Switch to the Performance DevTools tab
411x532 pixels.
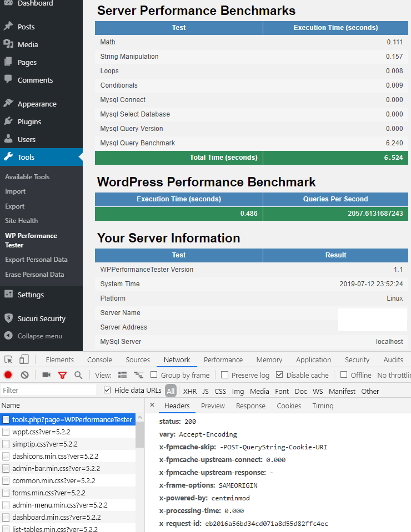pyautogui.click(x=223, y=359)
